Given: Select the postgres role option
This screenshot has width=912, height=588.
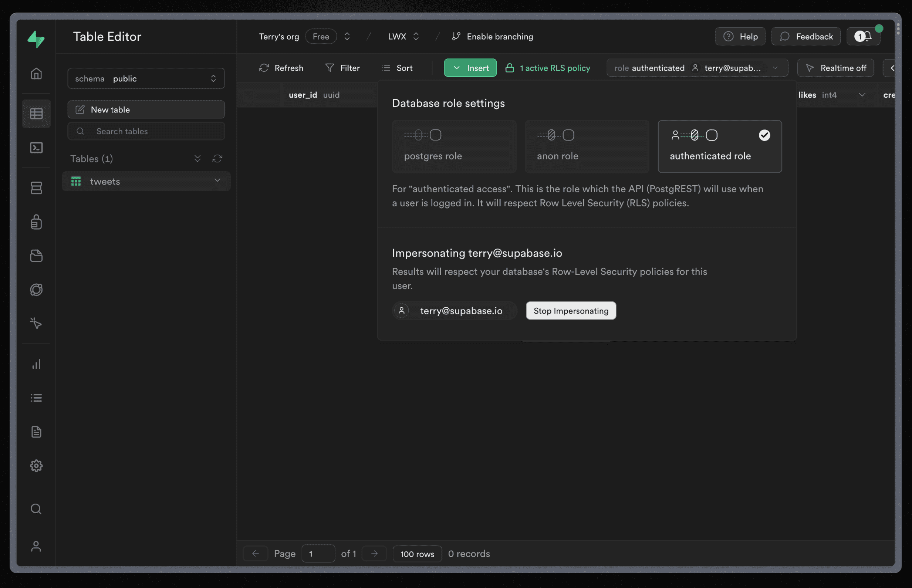Looking at the screenshot, I should tap(454, 146).
